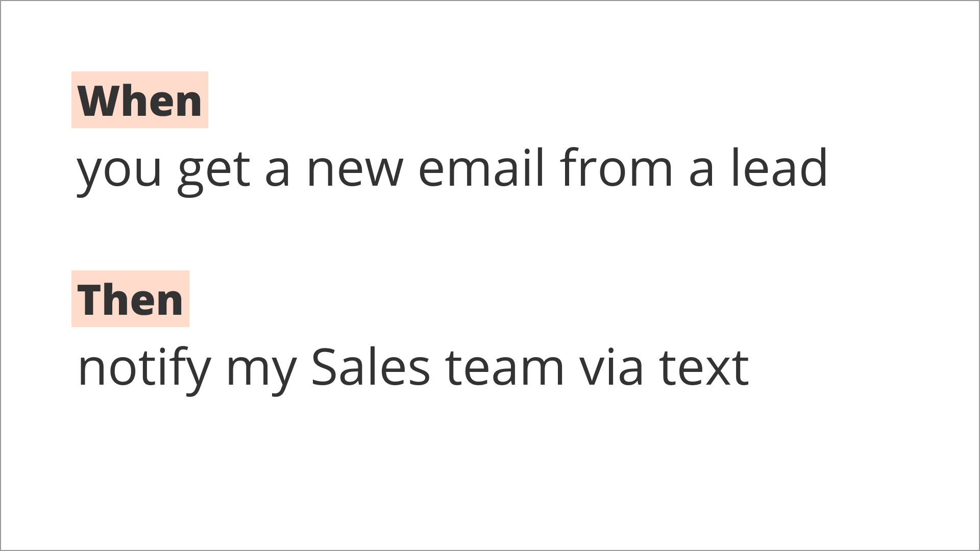Click the highlighted 'When' label
Image resolution: width=980 pixels, height=551 pixels.
point(140,100)
